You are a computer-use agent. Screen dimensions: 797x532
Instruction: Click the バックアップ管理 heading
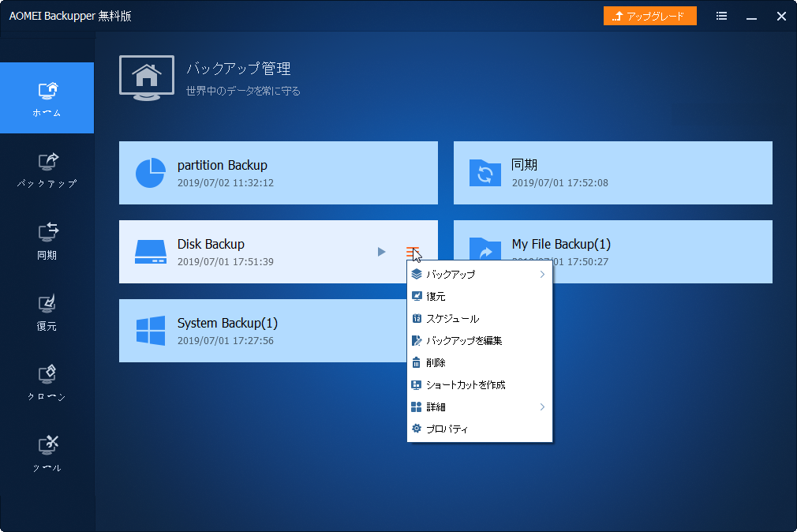pos(238,68)
